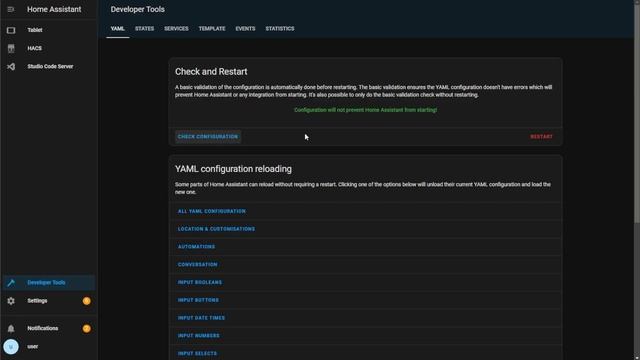The width and height of the screenshot is (640, 360).
Task: Click the Home Assistant title text
Action: 54,9
